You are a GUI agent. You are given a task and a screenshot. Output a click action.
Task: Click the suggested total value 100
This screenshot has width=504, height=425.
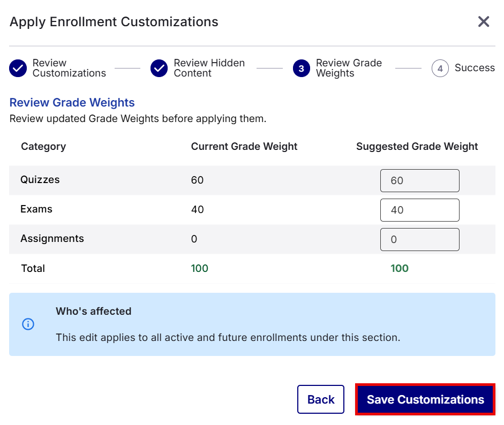tap(399, 268)
